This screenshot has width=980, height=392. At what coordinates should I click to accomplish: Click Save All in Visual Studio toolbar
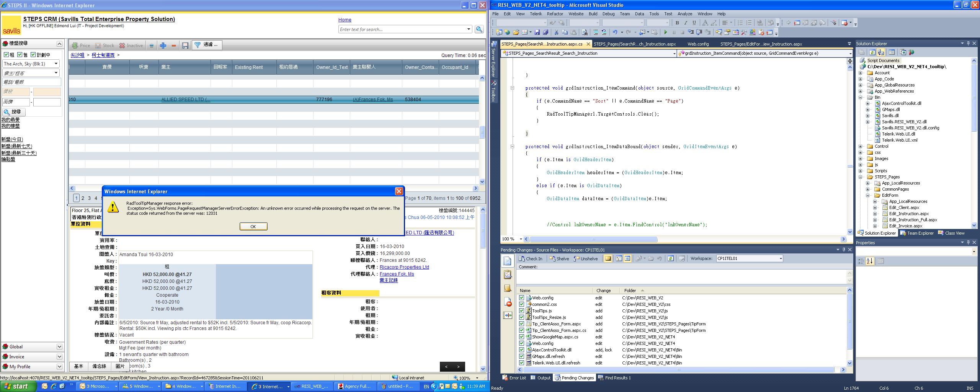(546, 33)
